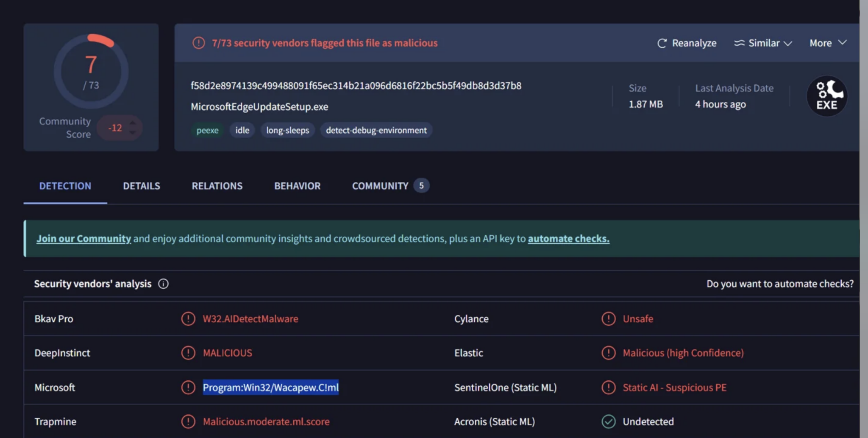The height and width of the screenshot is (438, 868).
Task: Click the Similar waves icon
Action: coord(739,43)
